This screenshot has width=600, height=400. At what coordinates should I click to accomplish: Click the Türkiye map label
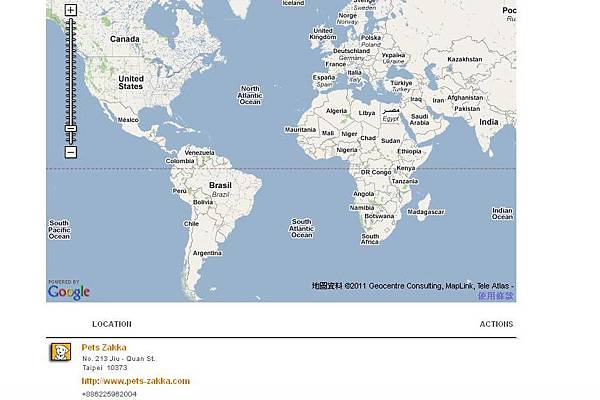click(401, 83)
